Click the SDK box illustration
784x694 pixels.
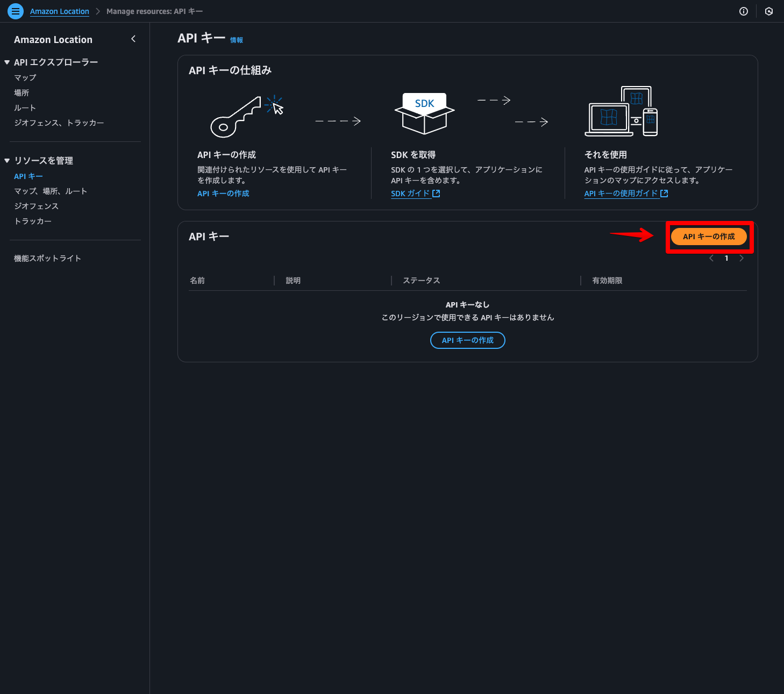[425, 113]
